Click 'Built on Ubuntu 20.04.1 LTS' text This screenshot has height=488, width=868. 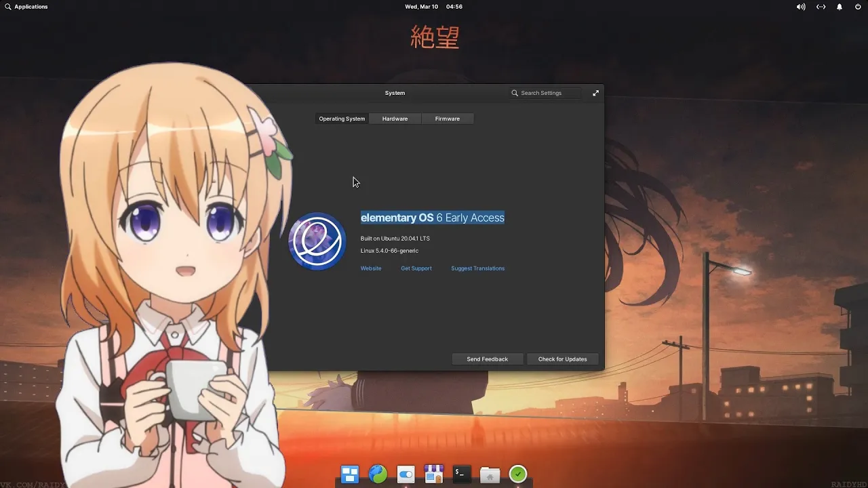click(395, 239)
